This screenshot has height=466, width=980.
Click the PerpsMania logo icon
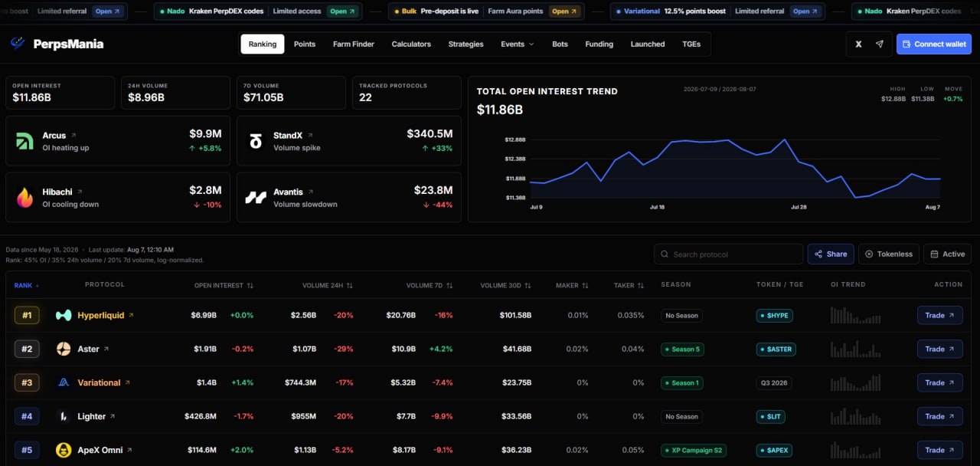coord(18,44)
